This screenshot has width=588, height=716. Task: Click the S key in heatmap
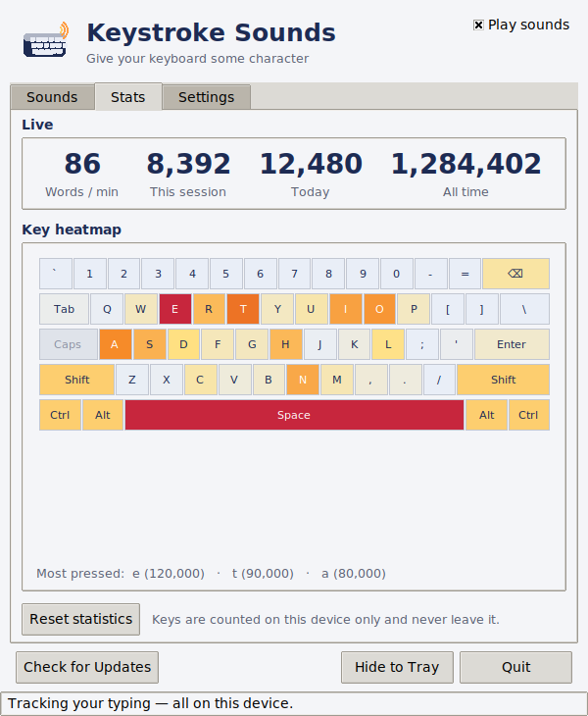[x=149, y=344]
